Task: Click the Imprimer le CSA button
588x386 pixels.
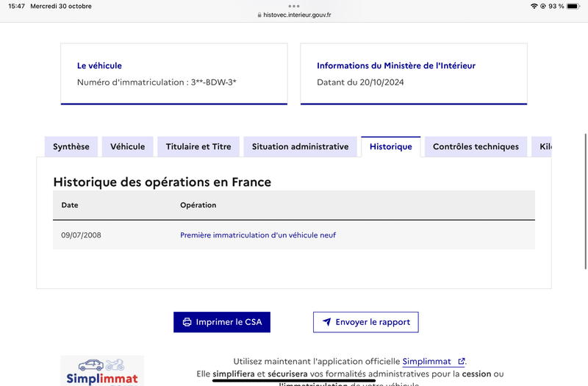Action: pyautogui.click(x=222, y=322)
